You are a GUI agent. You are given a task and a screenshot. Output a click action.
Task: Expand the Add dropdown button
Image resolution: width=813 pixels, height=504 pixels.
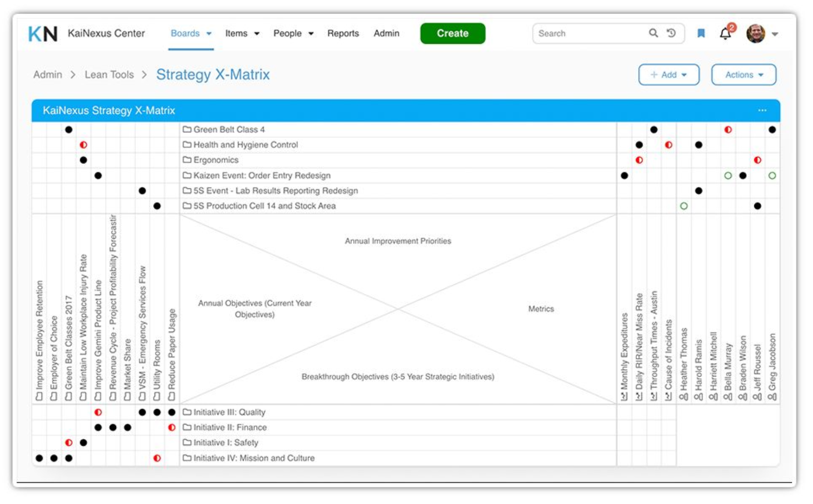pyautogui.click(x=668, y=75)
